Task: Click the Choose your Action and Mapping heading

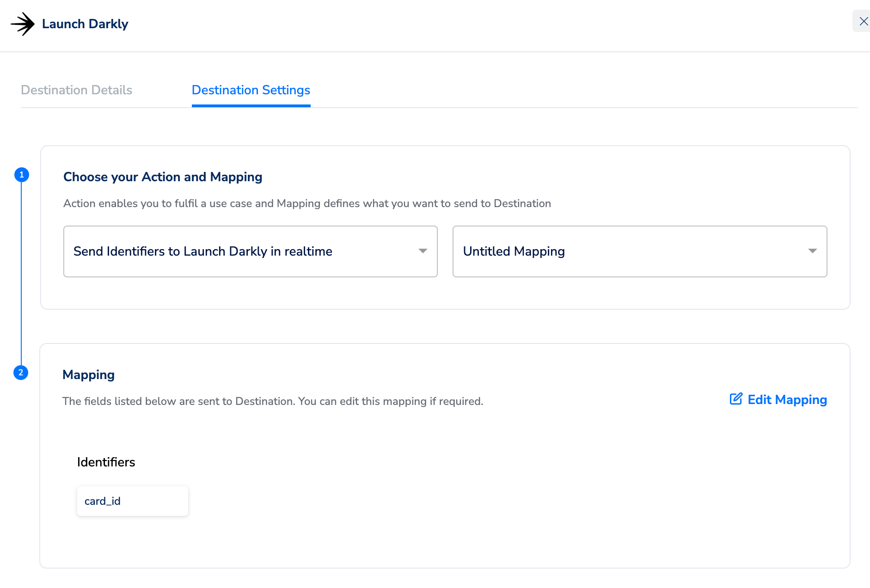Action: click(x=163, y=177)
